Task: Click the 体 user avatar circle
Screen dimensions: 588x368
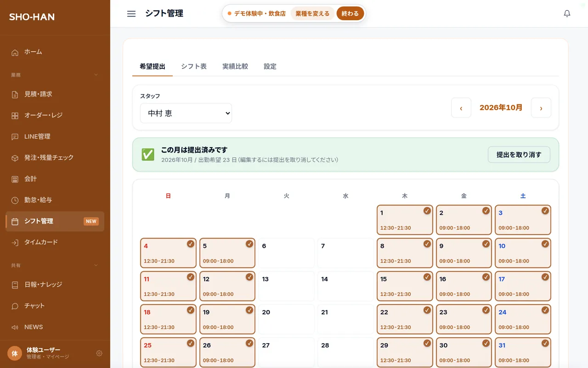Action: point(15,353)
